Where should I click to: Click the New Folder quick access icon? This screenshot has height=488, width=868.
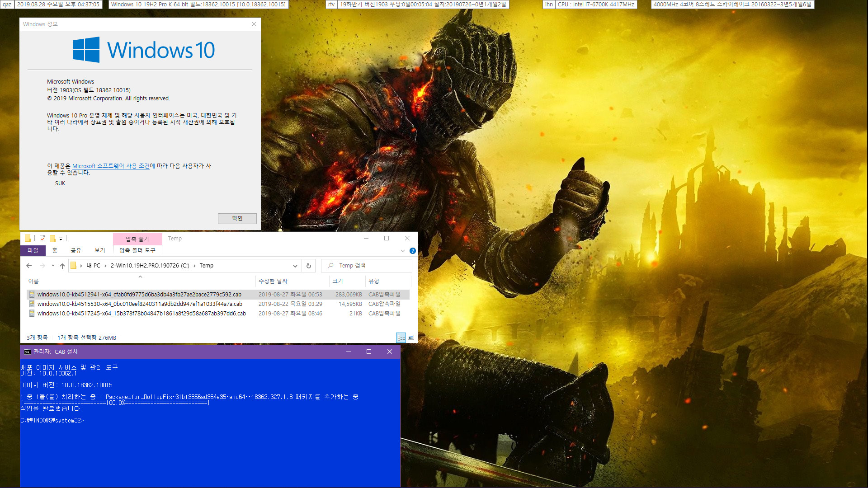52,239
